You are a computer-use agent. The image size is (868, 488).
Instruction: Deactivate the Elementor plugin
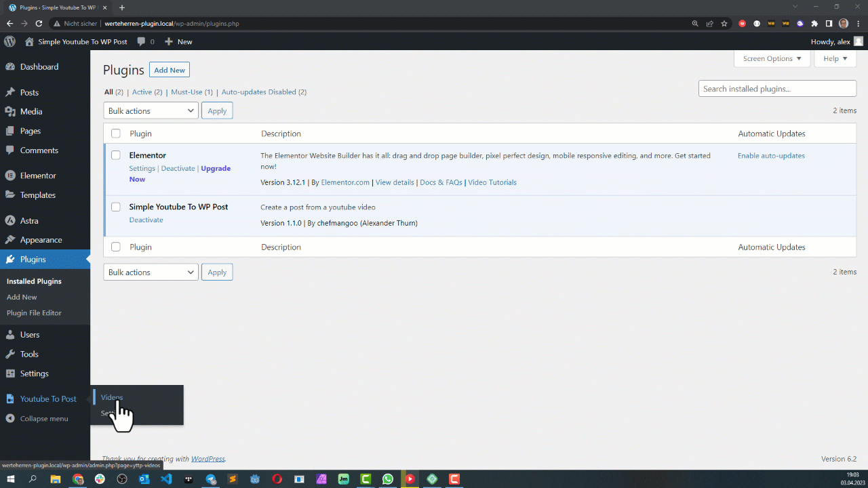pos(178,168)
